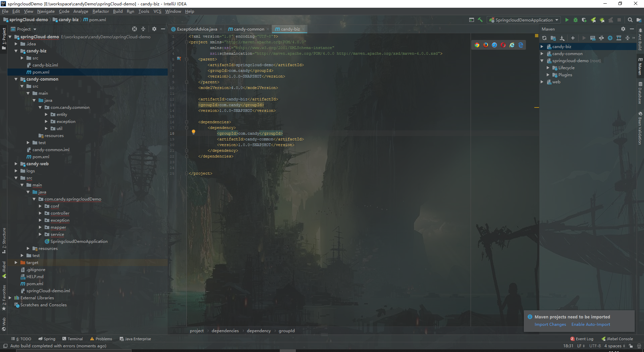Click Enable Auto-Import link

[591, 324]
